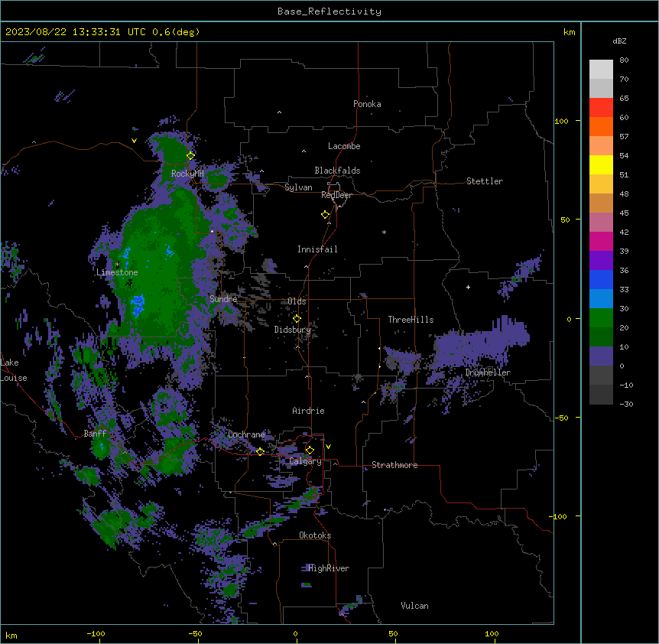Click the Okotoks label
This screenshot has height=644, width=659.
coord(315,535)
